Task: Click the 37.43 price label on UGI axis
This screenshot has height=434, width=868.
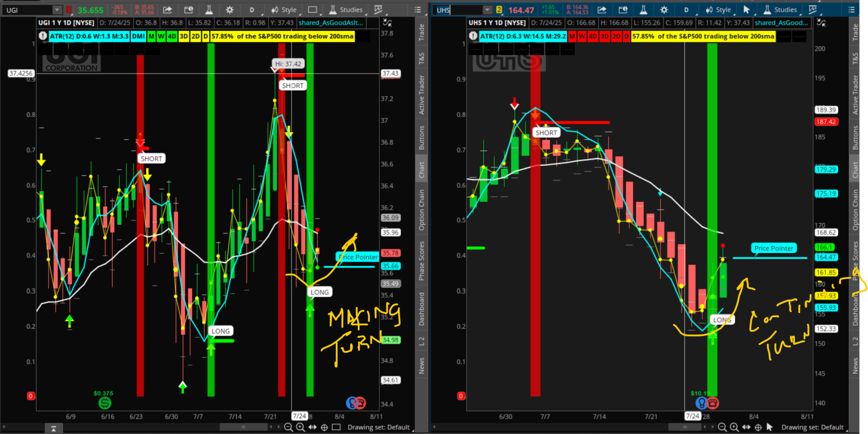Action: (390, 73)
